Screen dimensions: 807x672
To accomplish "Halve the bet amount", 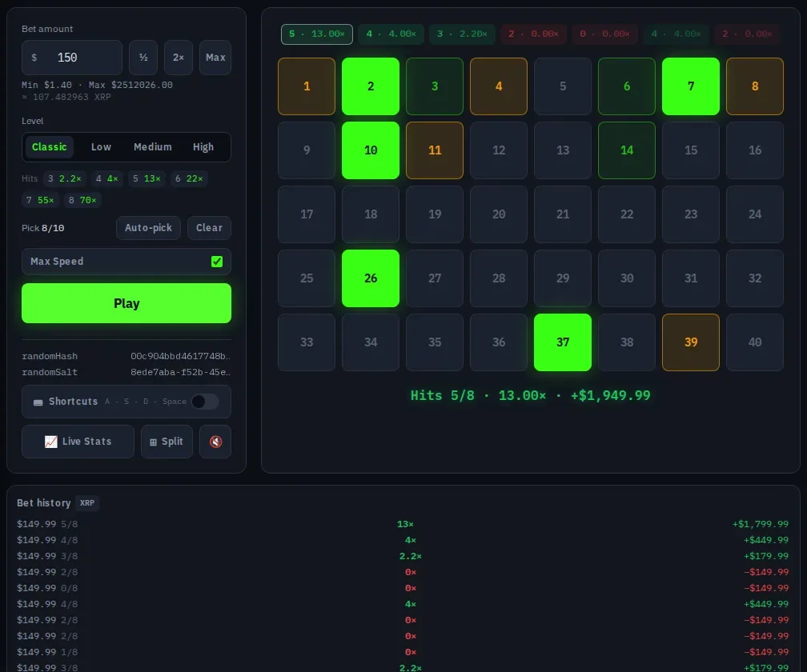I will point(143,58).
